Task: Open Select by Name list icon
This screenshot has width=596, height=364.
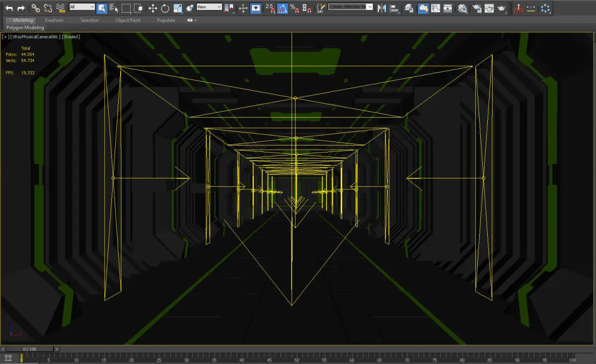Action: [x=114, y=8]
